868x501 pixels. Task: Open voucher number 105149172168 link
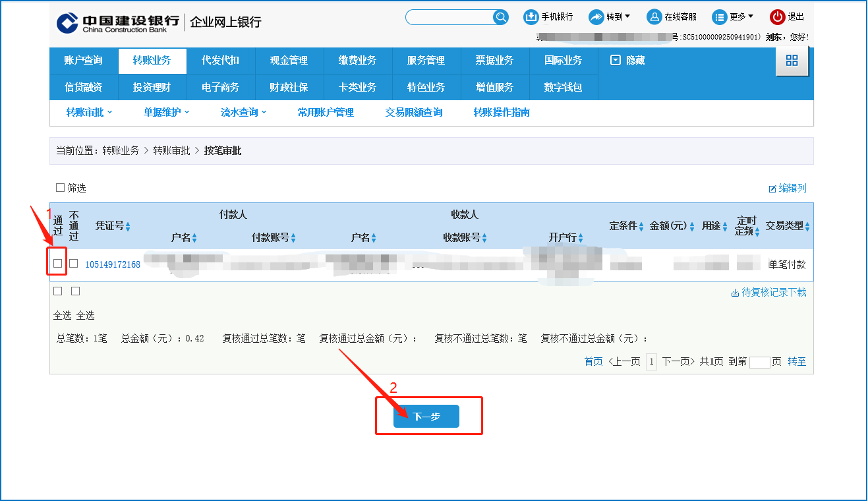(113, 264)
